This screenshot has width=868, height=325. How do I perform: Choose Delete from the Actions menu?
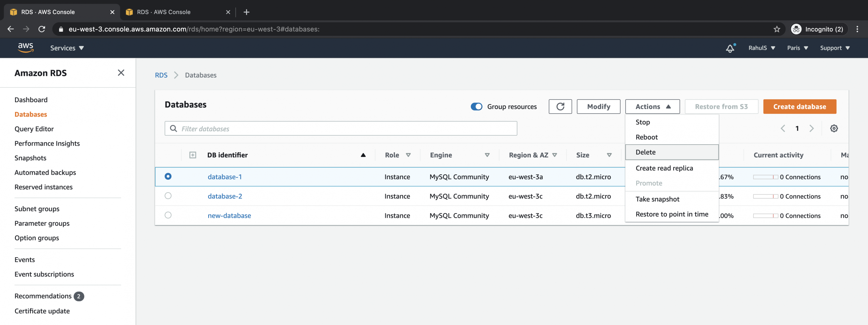645,152
